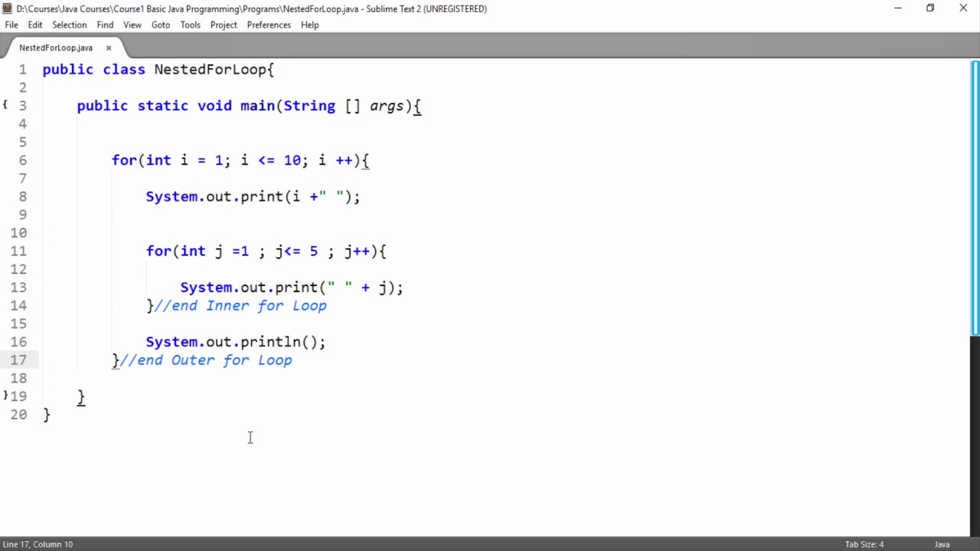Click line number 11 in the gutter
This screenshot has height=551, width=980.
coord(18,251)
